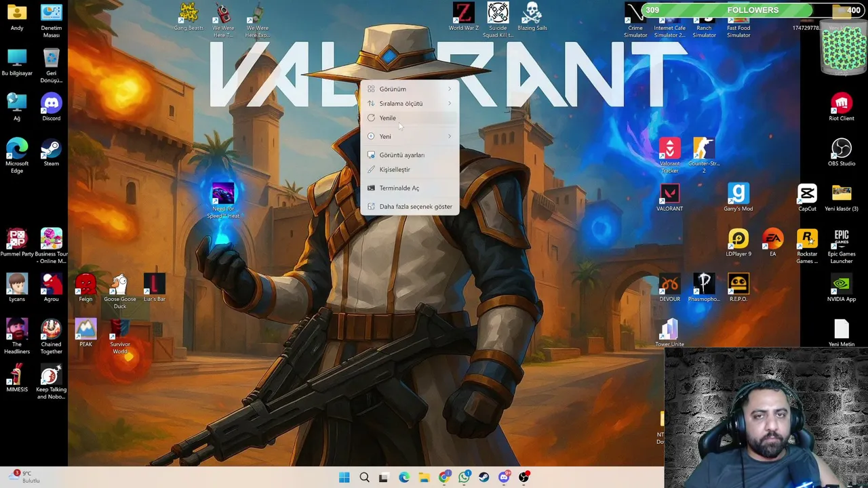Expand the Yeni submenu
This screenshot has height=488, width=868.
[410, 136]
